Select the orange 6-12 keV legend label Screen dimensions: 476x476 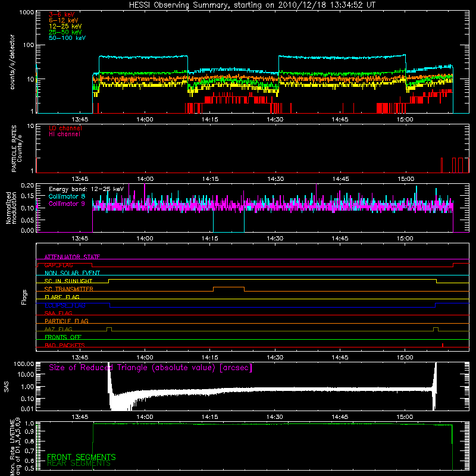[64, 20]
